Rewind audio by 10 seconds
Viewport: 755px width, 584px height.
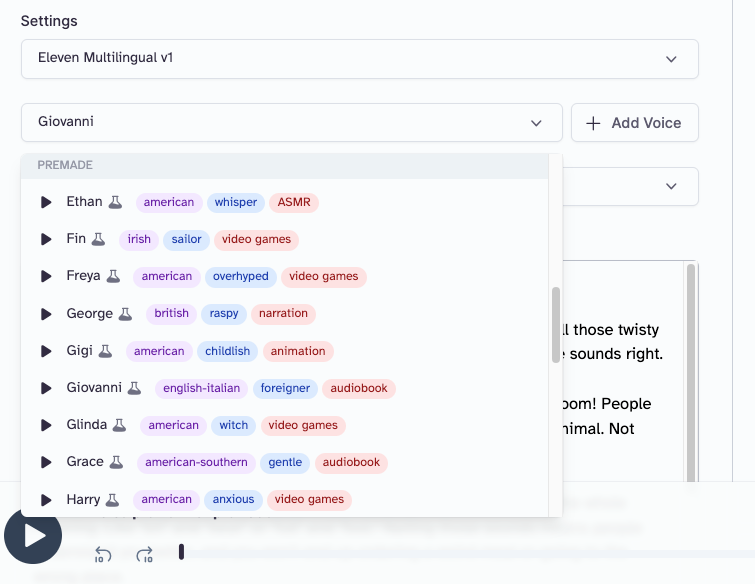click(103, 554)
